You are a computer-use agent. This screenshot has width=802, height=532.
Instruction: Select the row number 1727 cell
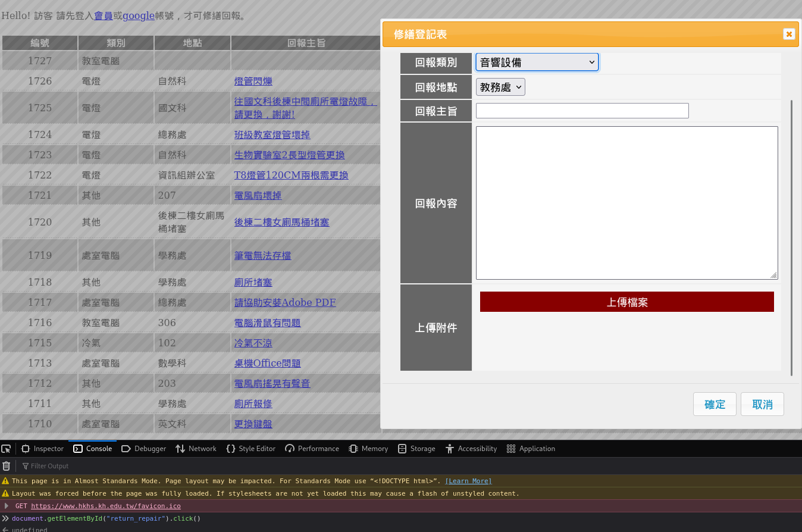coord(40,61)
